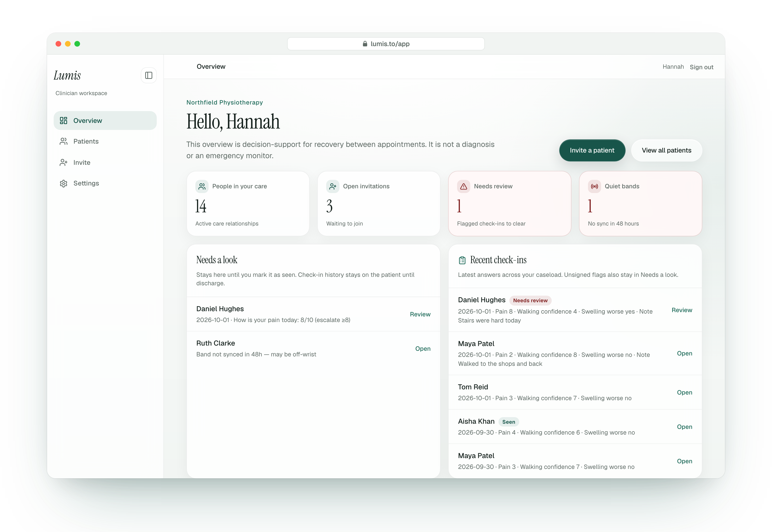Click the Northfield Physiotherapy label
The width and height of the screenshot is (772, 532).
(x=225, y=102)
